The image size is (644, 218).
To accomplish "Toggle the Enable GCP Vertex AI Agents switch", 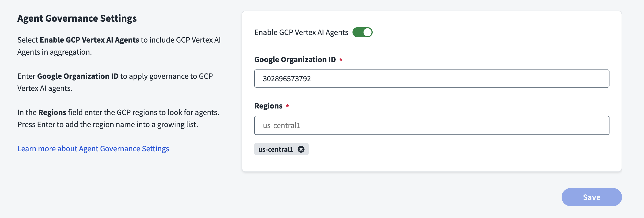I will [362, 32].
